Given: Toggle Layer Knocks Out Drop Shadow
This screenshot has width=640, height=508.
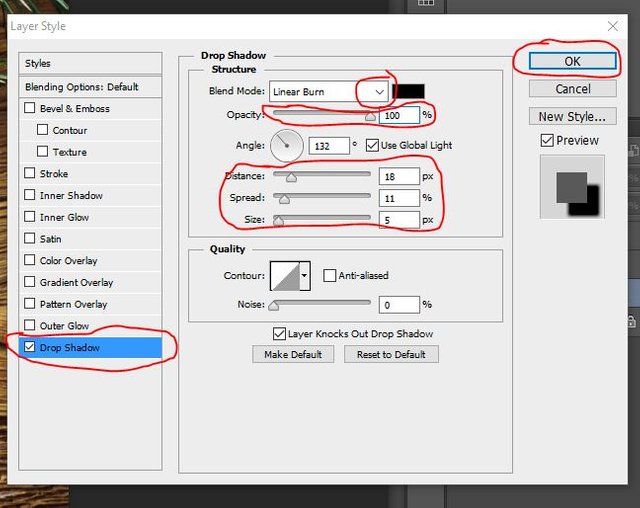Looking at the screenshot, I should click(x=279, y=334).
